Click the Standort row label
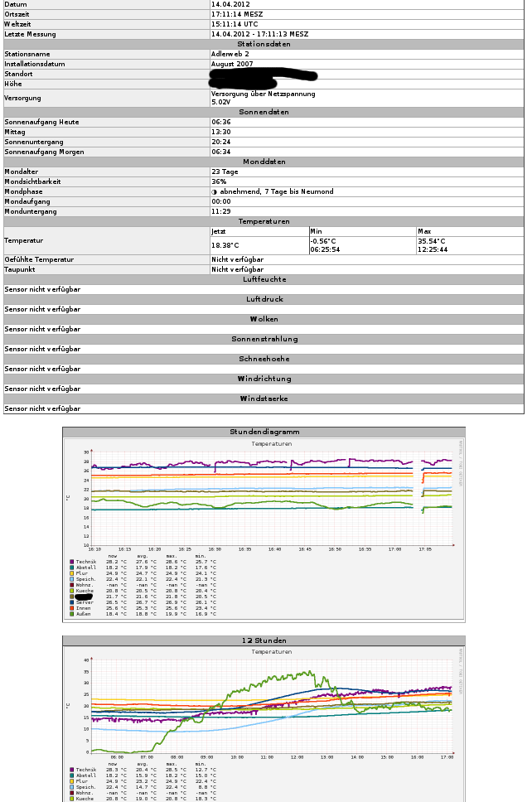Viewport: 532px width, 802px height. 18,75
